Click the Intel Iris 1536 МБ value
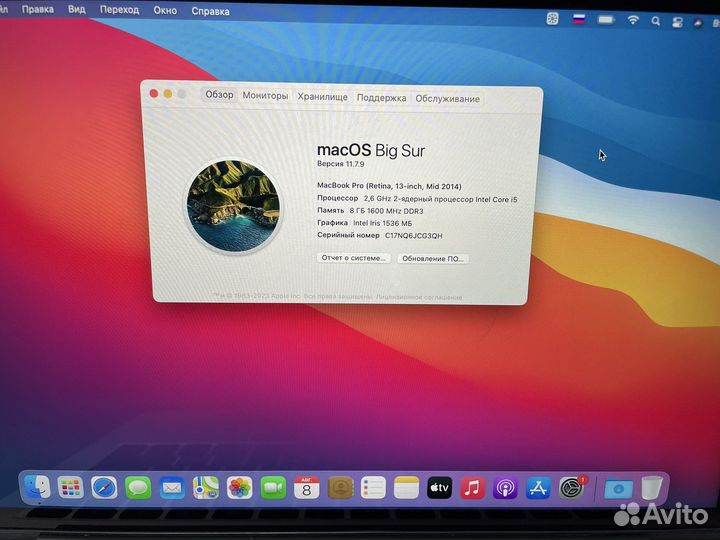 [x=382, y=223]
